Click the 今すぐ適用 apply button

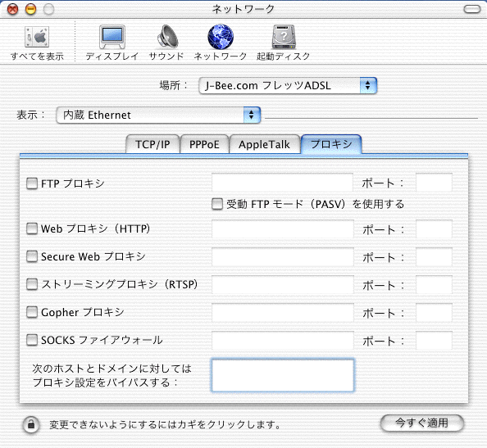point(421,423)
